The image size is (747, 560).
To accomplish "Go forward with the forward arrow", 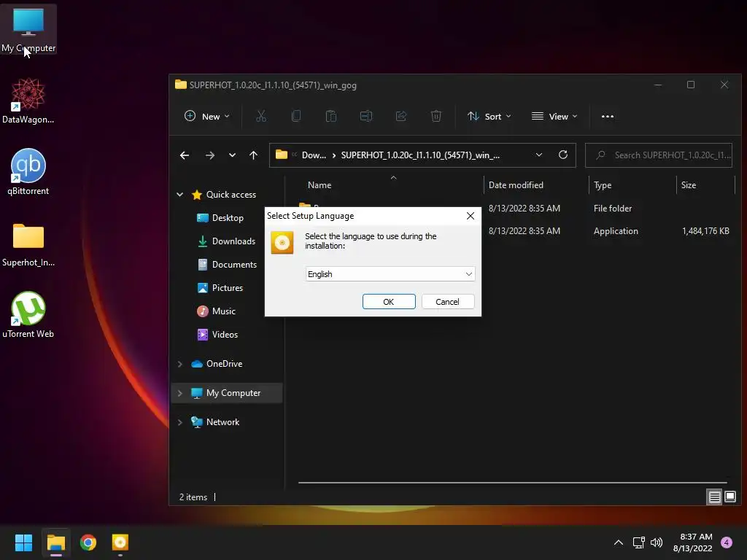I will (209, 155).
